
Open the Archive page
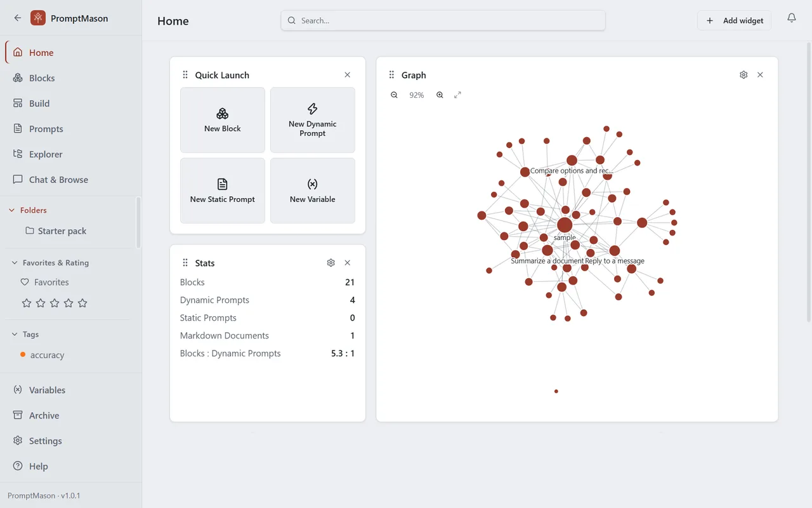point(71,415)
